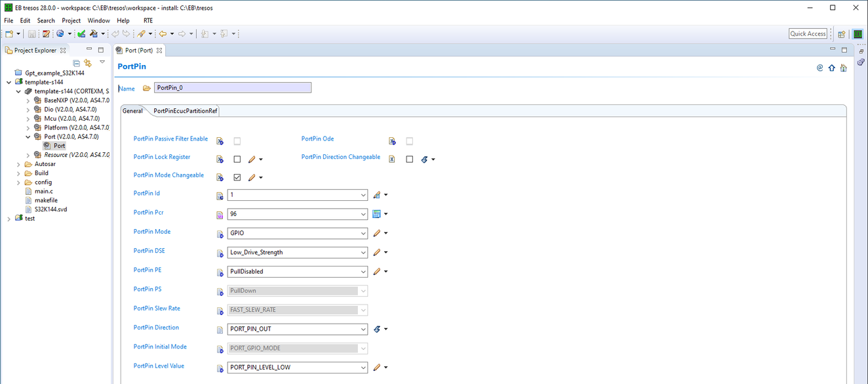Enable the PortPin Direction Changeable checkbox

coord(410,160)
